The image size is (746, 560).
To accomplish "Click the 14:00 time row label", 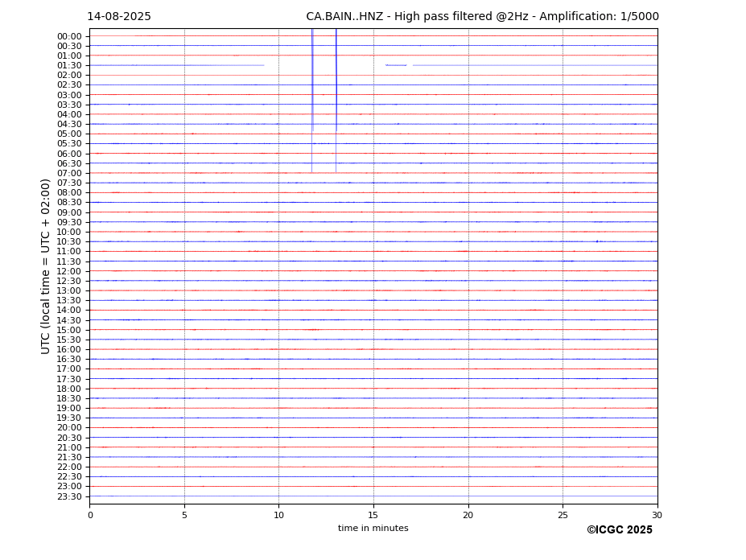I will click(69, 311).
